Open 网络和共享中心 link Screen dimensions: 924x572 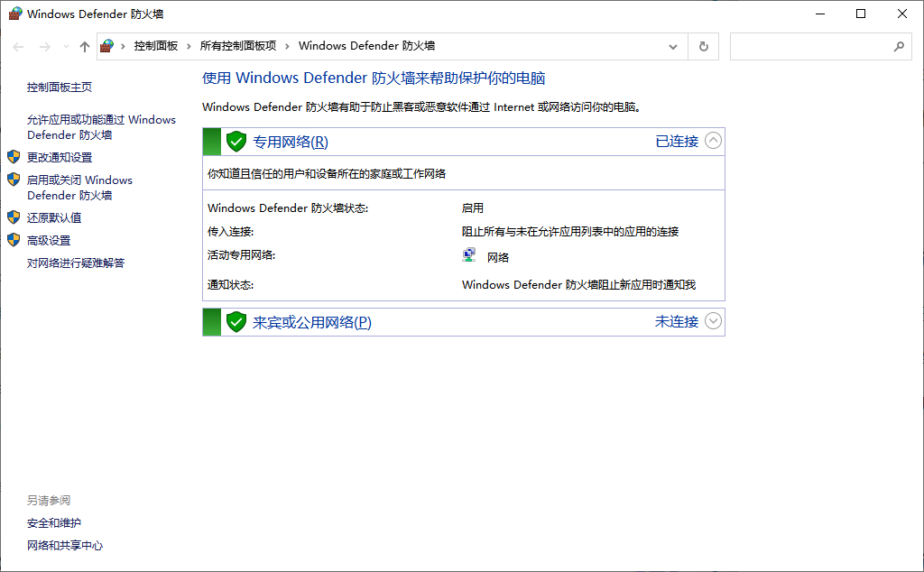click(x=65, y=545)
